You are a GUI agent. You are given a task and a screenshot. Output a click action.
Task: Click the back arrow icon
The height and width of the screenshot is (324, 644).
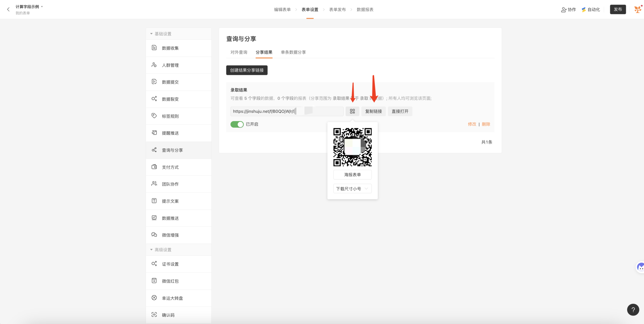click(8, 9)
